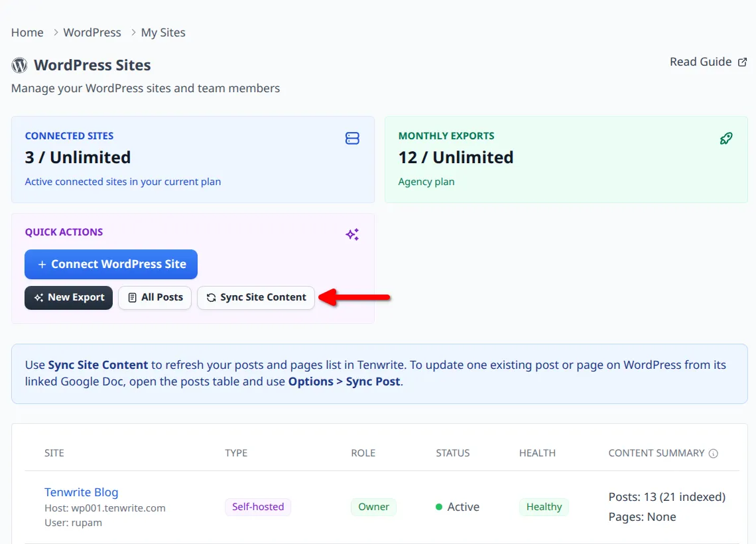Click the Read Guide external link icon
Image resolution: width=756 pixels, height=544 pixels.
pos(743,62)
